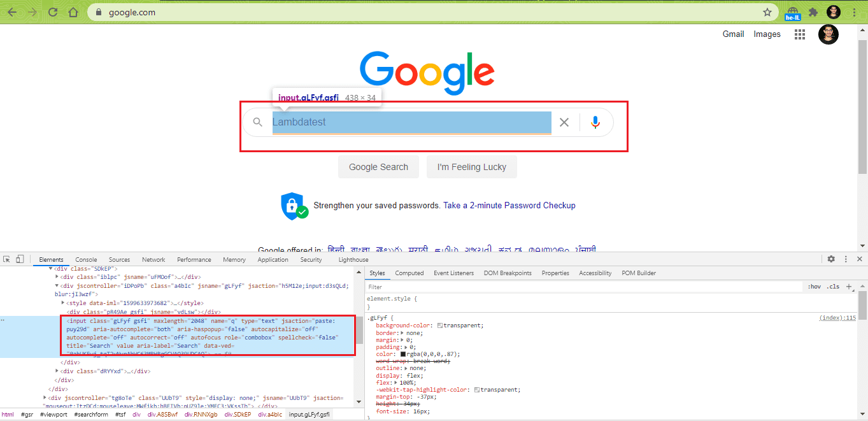The height and width of the screenshot is (421, 868).
Task: Reload the page with the refresh icon
Action: 53,12
